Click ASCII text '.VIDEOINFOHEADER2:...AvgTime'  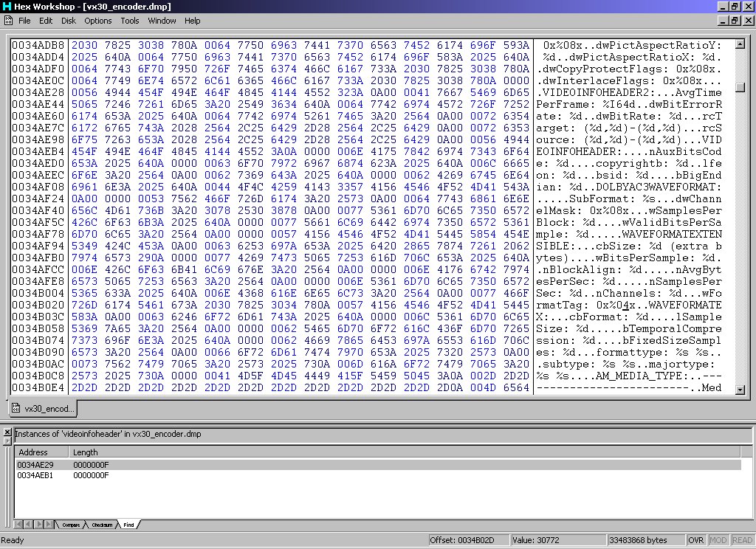click(x=629, y=92)
